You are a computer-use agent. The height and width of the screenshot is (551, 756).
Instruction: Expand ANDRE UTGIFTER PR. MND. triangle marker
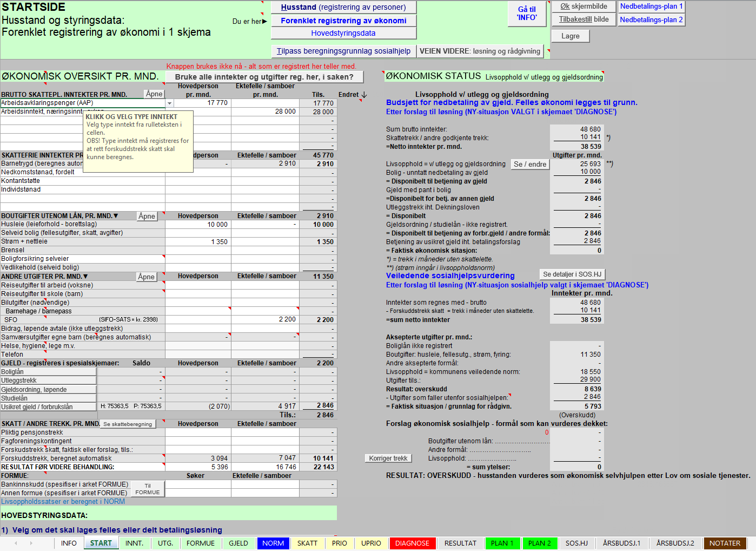[x=85, y=277]
